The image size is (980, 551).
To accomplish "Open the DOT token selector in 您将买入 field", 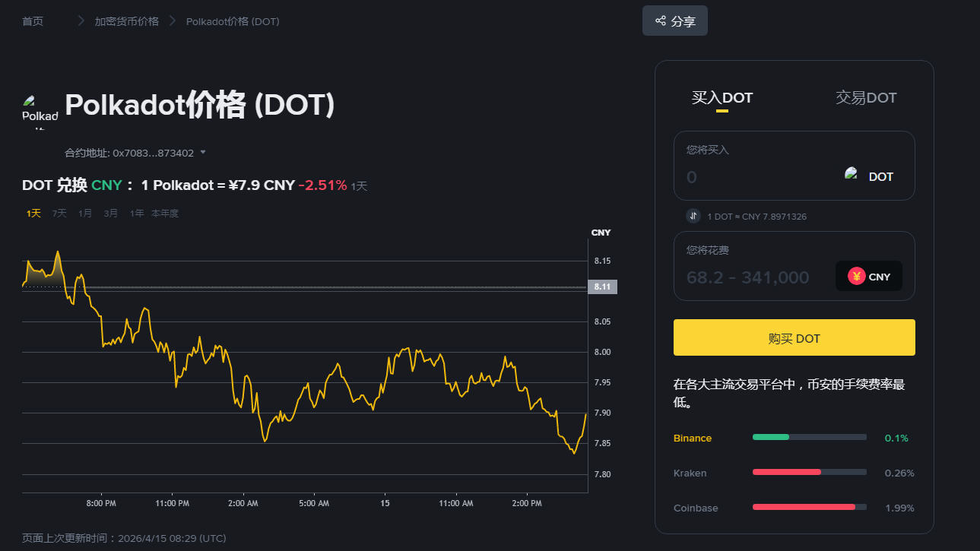I will [x=869, y=176].
